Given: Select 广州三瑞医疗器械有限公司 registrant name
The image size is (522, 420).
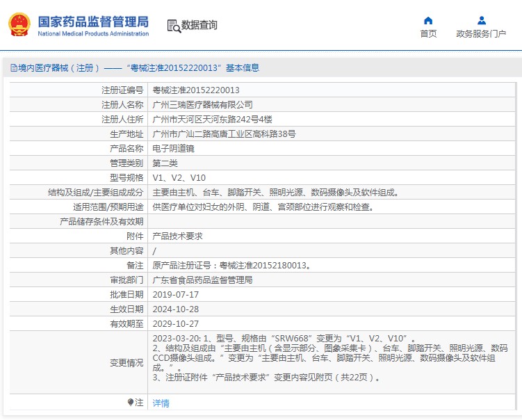Looking at the screenshot, I should [202, 105].
